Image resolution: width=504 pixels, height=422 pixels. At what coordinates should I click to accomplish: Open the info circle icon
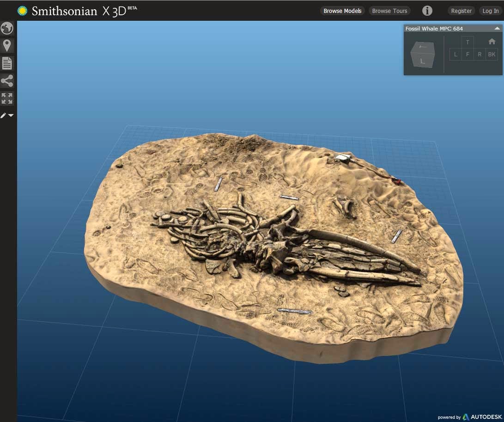[x=427, y=11]
